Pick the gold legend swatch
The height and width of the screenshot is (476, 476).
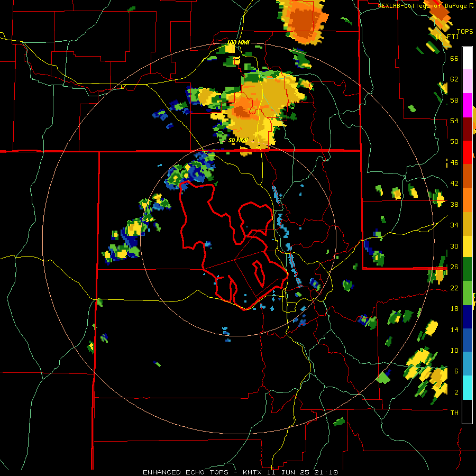coord(467,224)
